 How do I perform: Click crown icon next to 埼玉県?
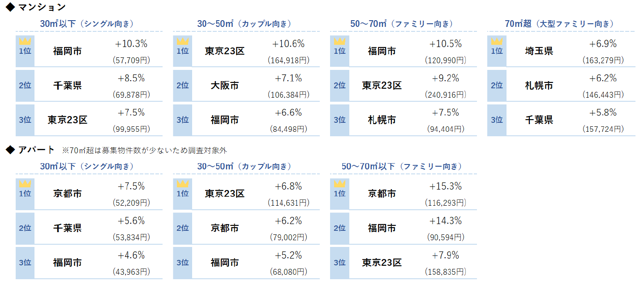pyautogui.click(x=497, y=41)
